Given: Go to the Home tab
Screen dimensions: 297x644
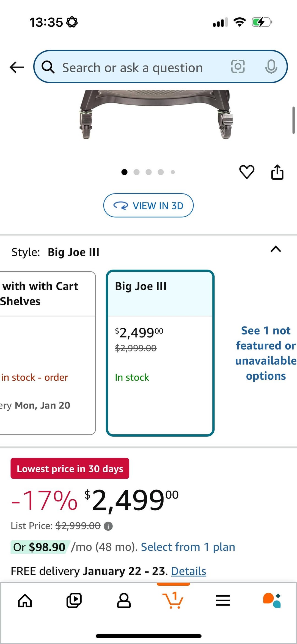Looking at the screenshot, I should [25, 600].
